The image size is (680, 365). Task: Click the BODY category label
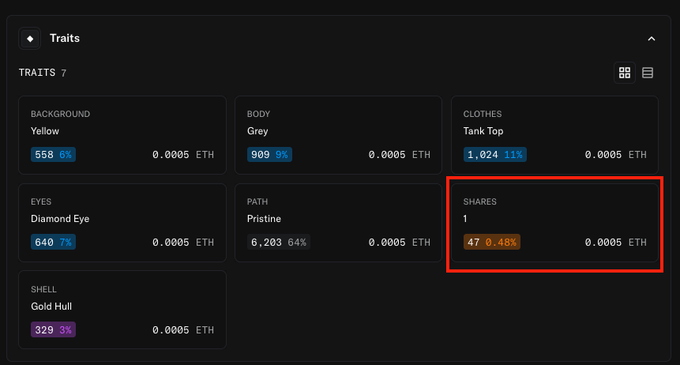[258, 114]
